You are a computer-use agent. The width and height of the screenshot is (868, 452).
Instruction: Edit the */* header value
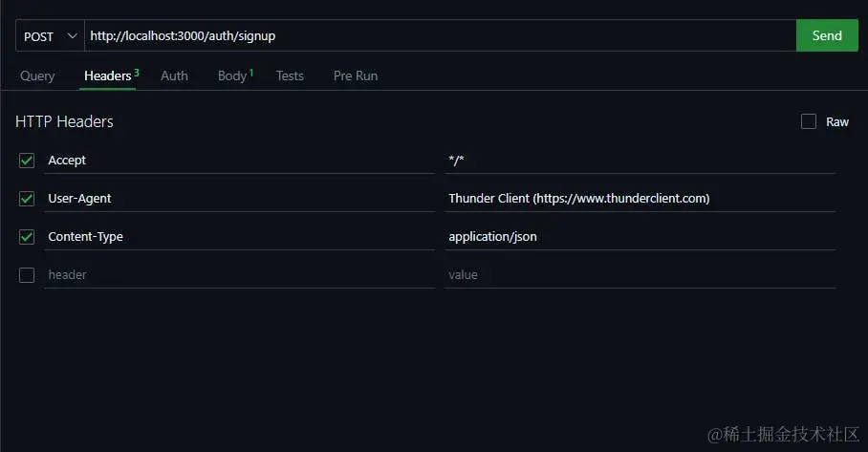pos(640,161)
